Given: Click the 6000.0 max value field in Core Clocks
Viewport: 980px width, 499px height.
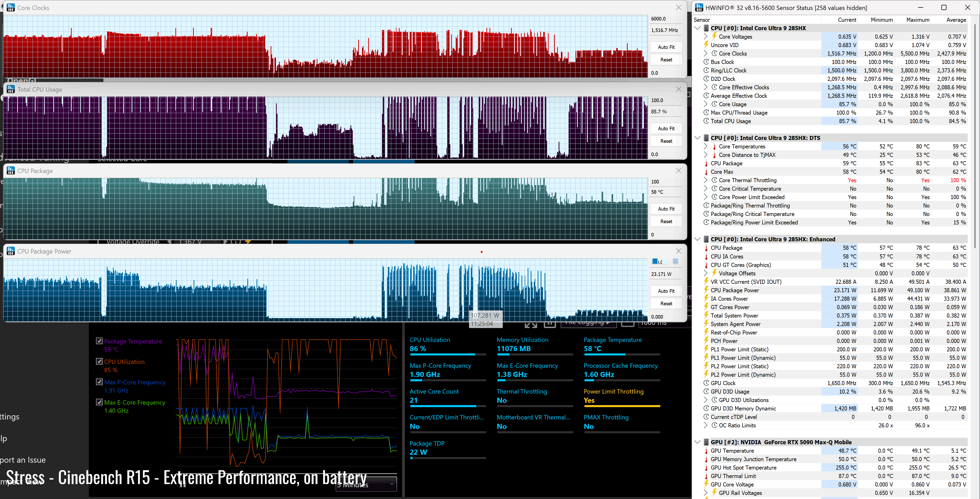Looking at the screenshot, I should point(666,19).
